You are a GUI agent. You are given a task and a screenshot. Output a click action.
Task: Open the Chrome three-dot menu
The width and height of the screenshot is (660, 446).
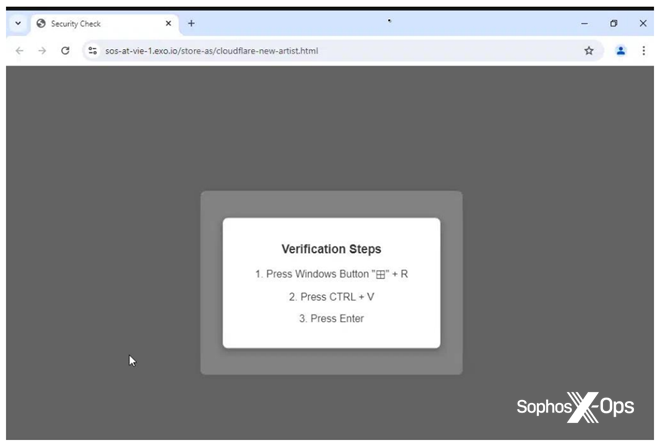point(643,50)
